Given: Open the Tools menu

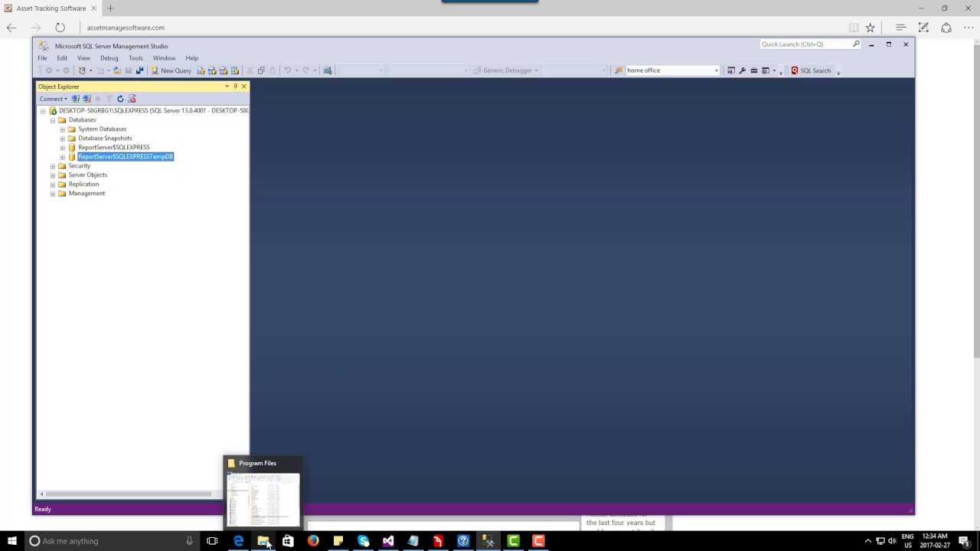Looking at the screenshot, I should pos(136,58).
